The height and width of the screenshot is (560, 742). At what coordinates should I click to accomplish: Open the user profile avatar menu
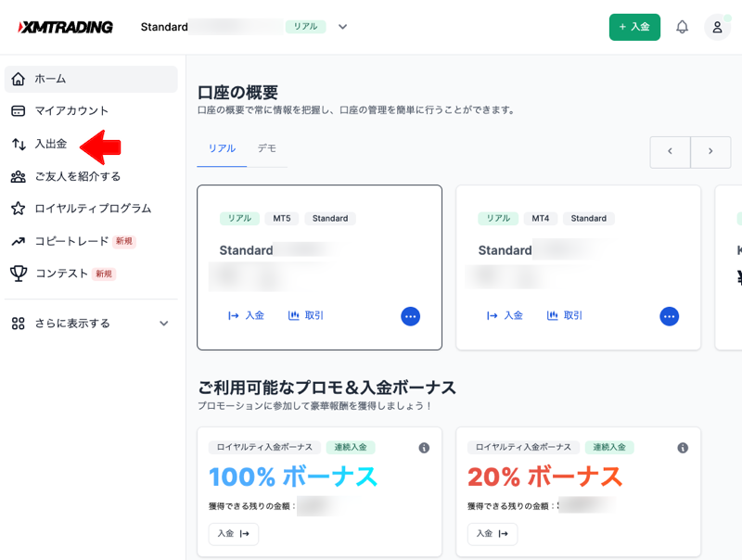pyautogui.click(x=717, y=27)
